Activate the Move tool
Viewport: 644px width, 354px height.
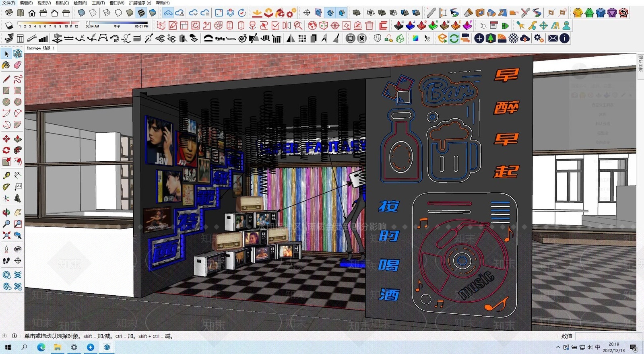(x=6, y=139)
